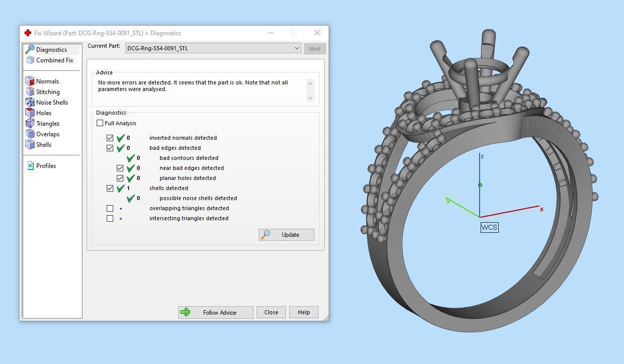Click the Shells cube icon
624x364 pixels.
(x=30, y=144)
